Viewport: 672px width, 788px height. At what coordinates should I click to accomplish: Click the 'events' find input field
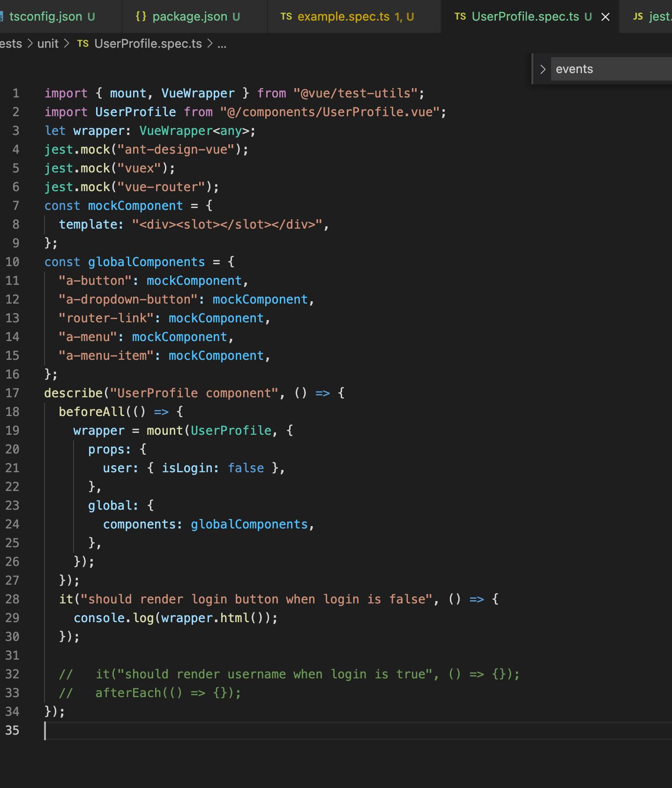[612, 69]
